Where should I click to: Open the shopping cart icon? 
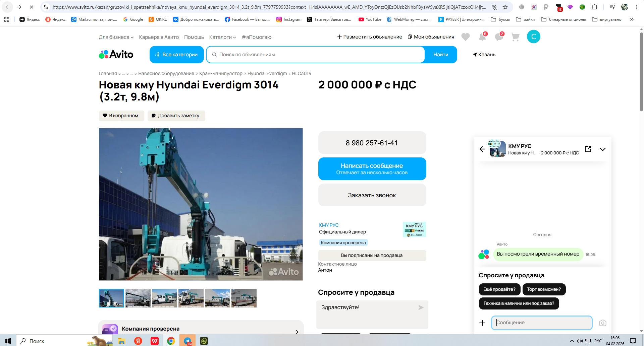516,37
